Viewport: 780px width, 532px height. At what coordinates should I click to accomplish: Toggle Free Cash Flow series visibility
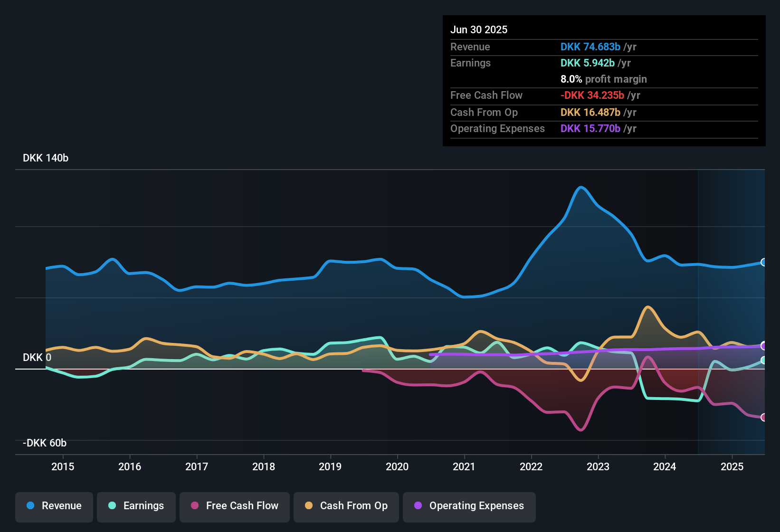(234, 506)
